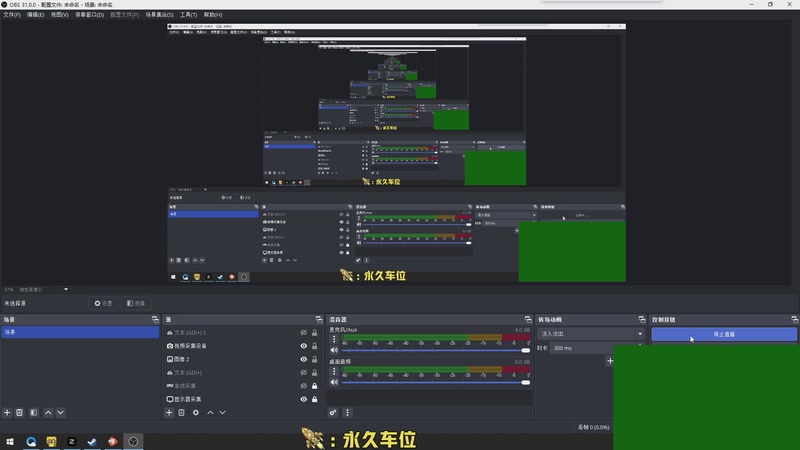Toggle lock on 文本 (GDI+) 2 source

click(314, 333)
